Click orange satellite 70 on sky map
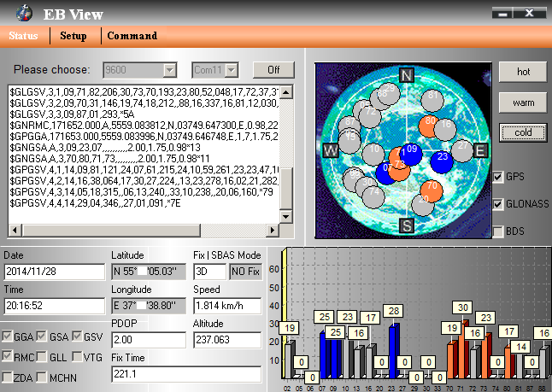The height and width of the screenshot is (392, 552). [432, 185]
